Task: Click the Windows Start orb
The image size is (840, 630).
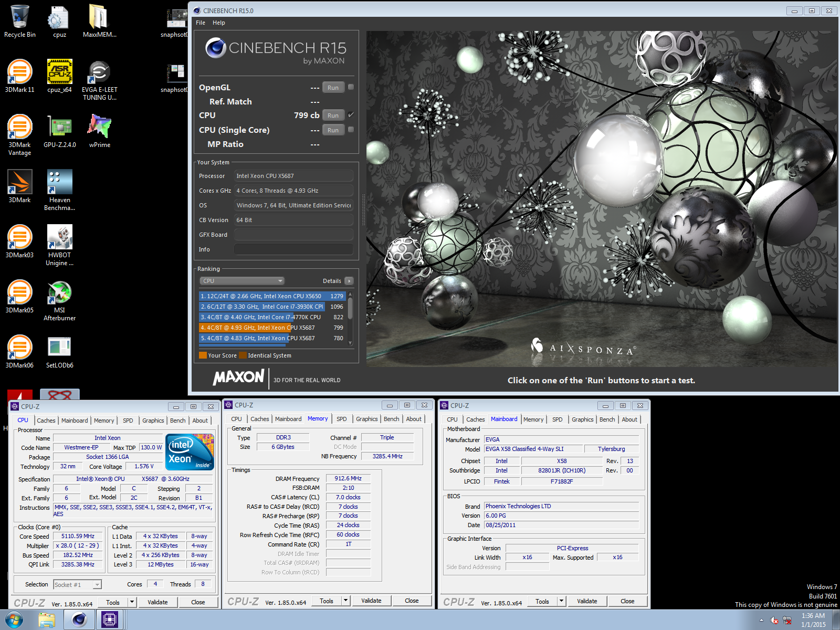Action: pos(14,620)
